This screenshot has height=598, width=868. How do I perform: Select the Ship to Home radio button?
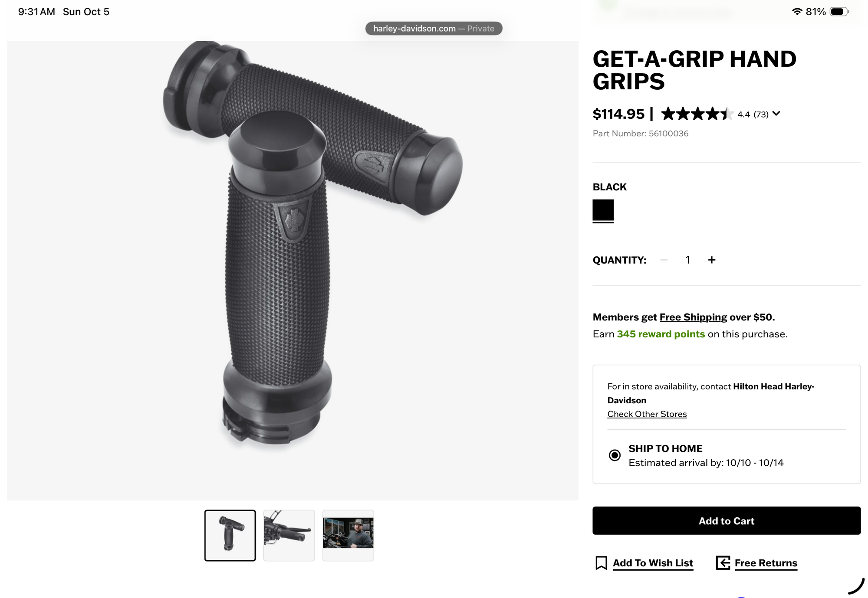(615, 455)
